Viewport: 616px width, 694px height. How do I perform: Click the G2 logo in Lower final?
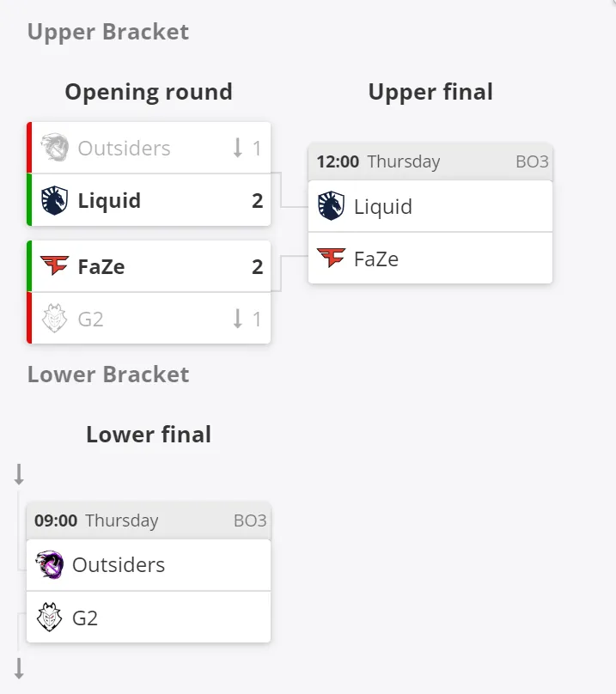pos(50,617)
